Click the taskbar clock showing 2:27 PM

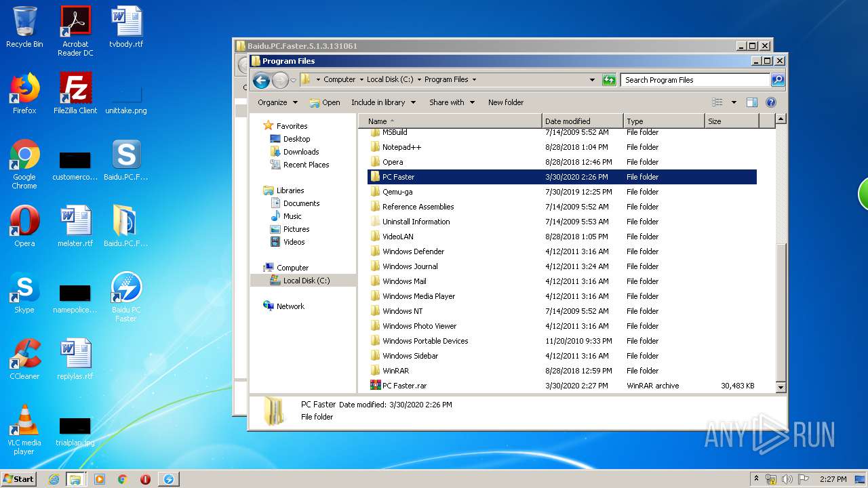pos(833,479)
